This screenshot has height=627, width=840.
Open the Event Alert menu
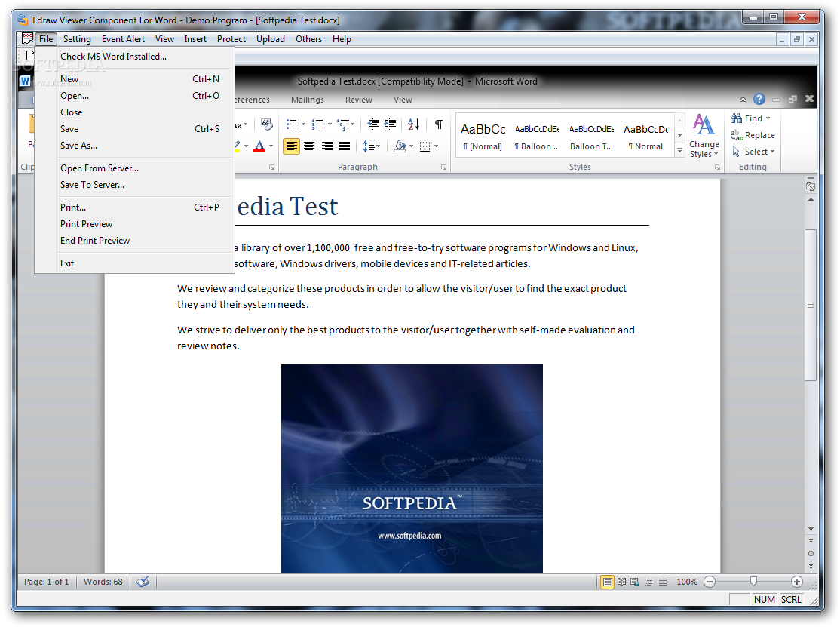click(123, 39)
